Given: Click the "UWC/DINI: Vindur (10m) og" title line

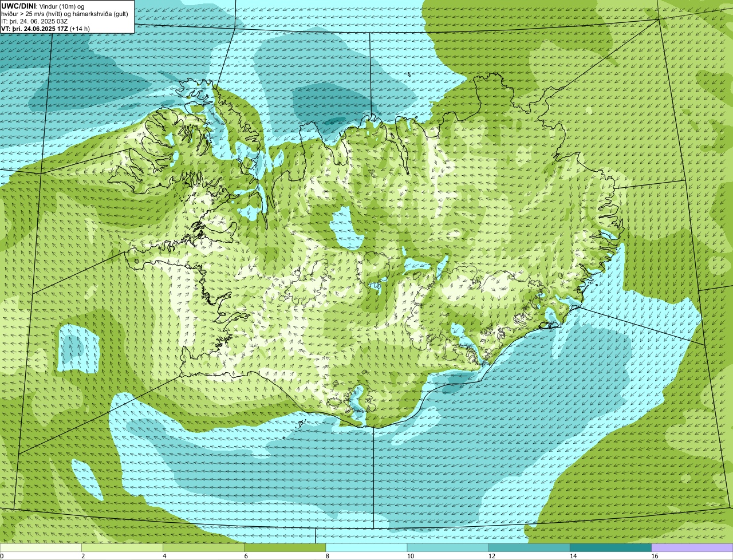Looking at the screenshot, I should click(x=43, y=6).
